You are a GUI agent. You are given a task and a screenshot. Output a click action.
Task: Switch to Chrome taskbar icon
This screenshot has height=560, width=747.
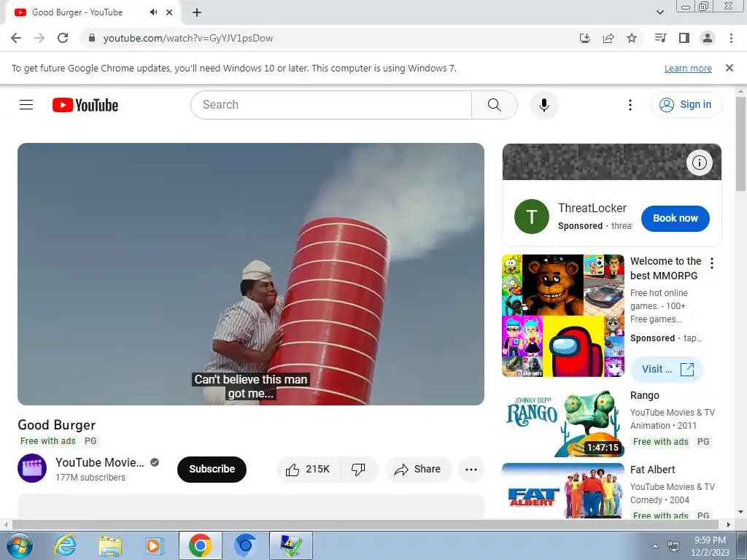(x=200, y=545)
